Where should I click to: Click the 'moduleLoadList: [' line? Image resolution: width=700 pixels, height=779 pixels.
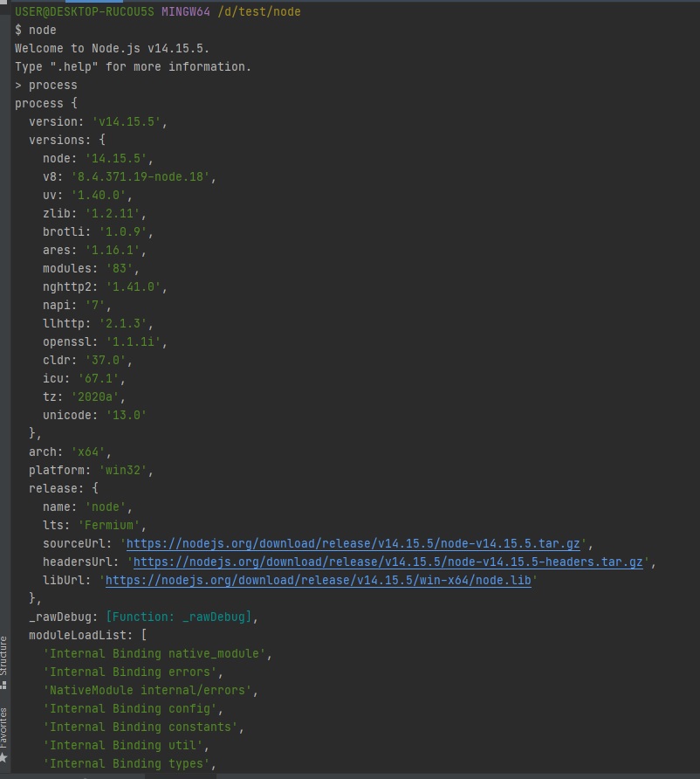coord(88,636)
